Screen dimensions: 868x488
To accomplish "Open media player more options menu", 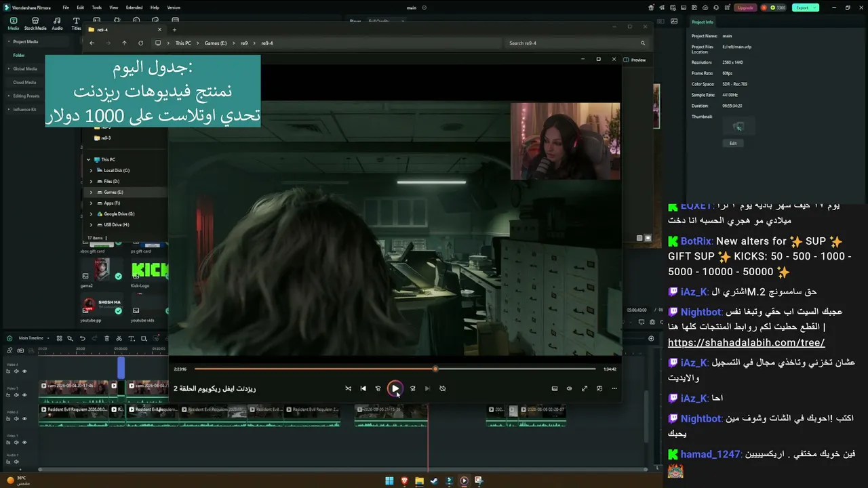I will (x=614, y=388).
